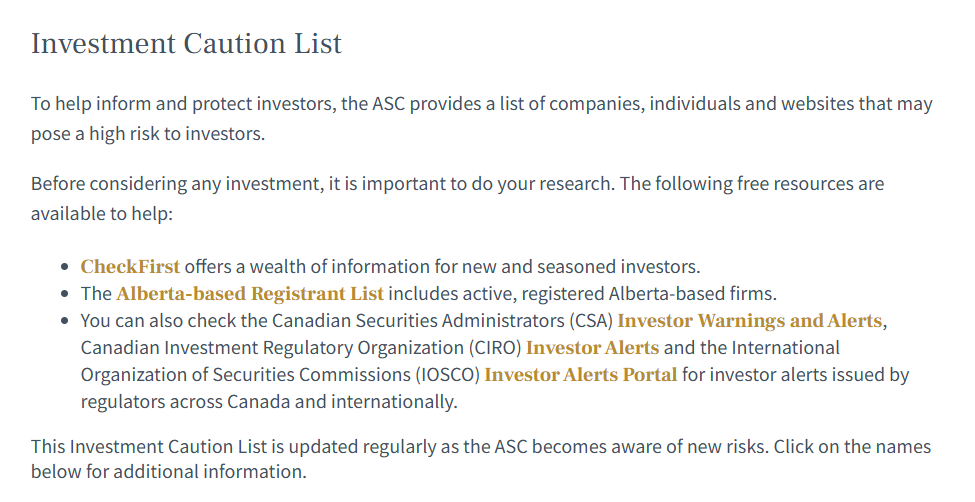Open the CheckFirst link
This screenshot has height=502, width=975.
pyautogui.click(x=130, y=267)
